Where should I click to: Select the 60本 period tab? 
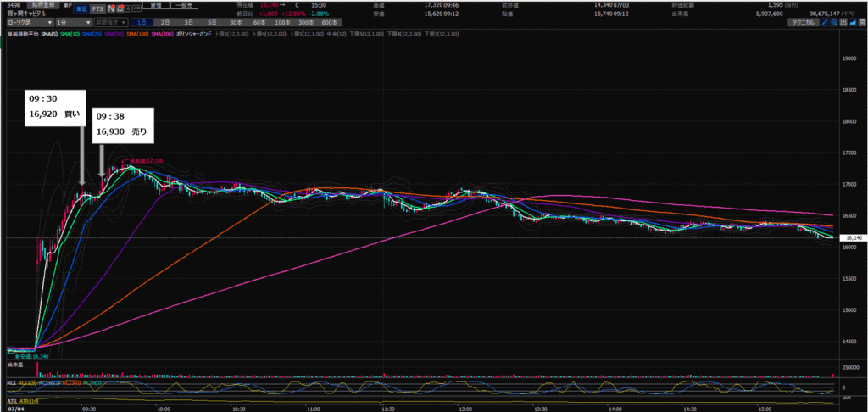click(x=259, y=23)
